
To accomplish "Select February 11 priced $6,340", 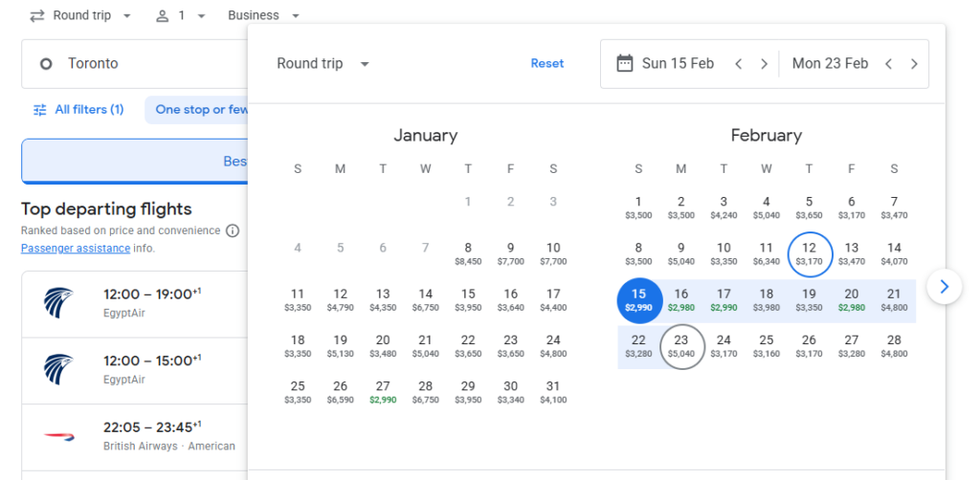I will (x=767, y=253).
